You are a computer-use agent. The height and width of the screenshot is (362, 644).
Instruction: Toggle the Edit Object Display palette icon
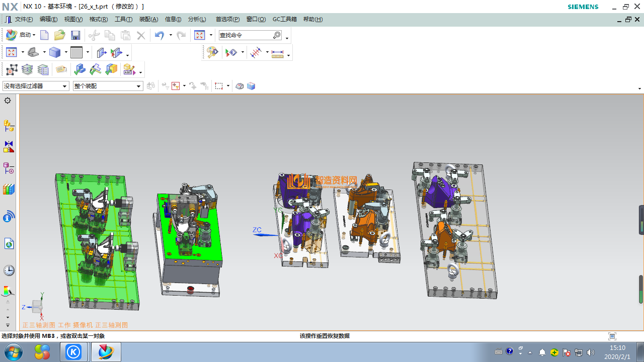tap(212, 52)
